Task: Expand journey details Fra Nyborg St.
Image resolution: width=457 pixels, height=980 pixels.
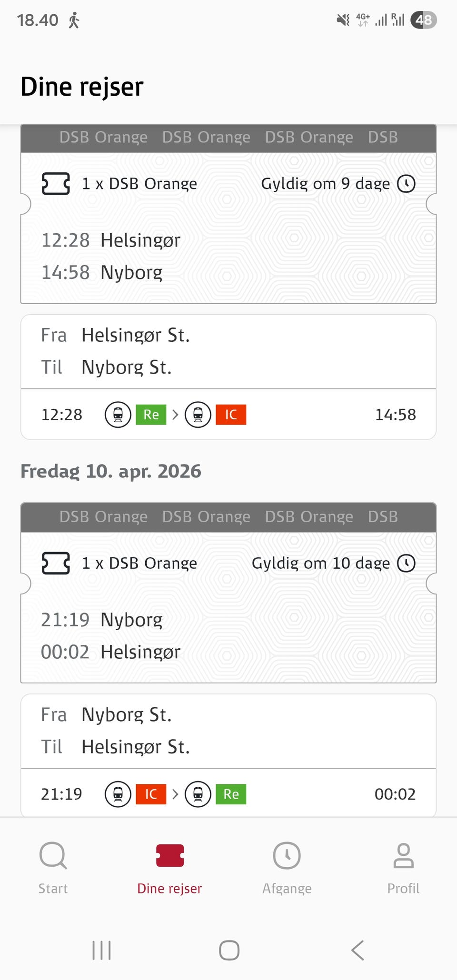Action: (x=228, y=731)
